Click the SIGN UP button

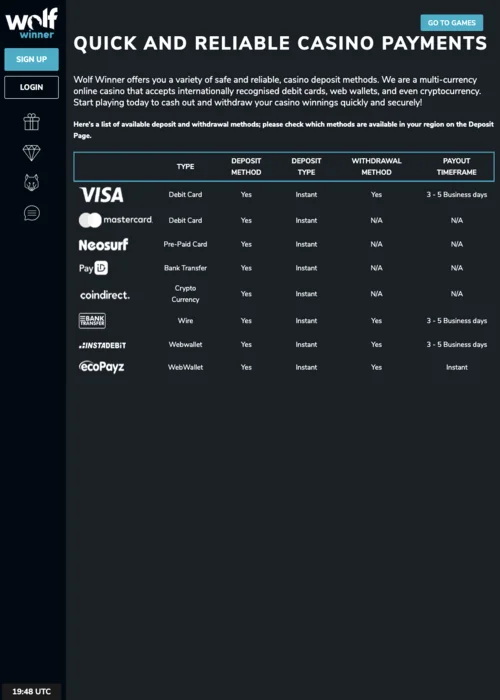pyautogui.click(x=31, y=59)
